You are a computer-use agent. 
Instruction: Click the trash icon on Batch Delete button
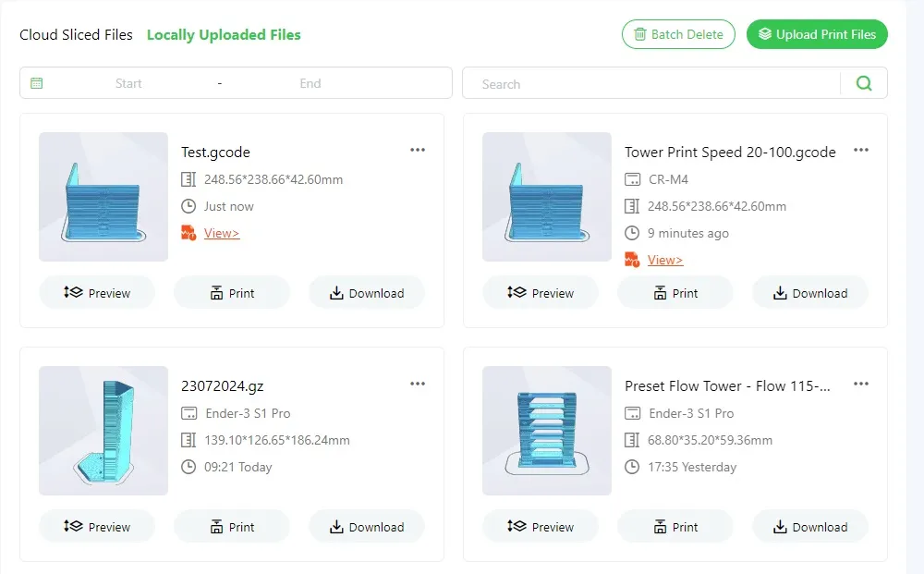(x=639, y=34)
